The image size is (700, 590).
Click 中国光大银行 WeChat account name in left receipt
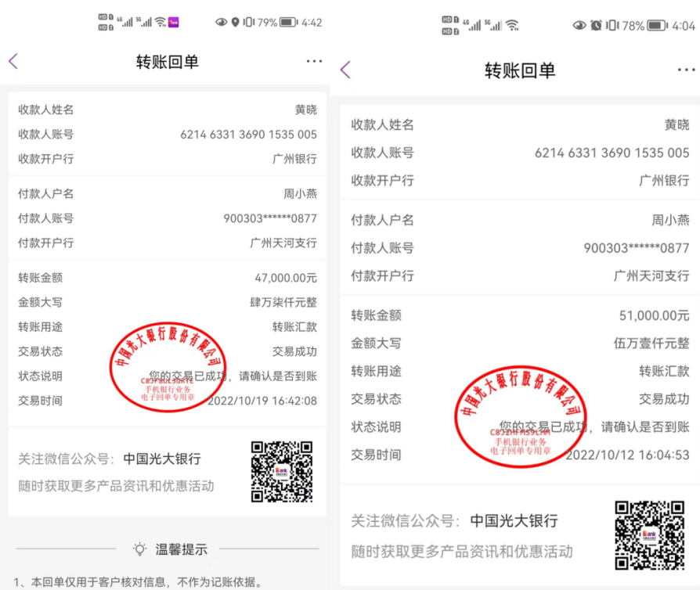click(x=161, y=459)
